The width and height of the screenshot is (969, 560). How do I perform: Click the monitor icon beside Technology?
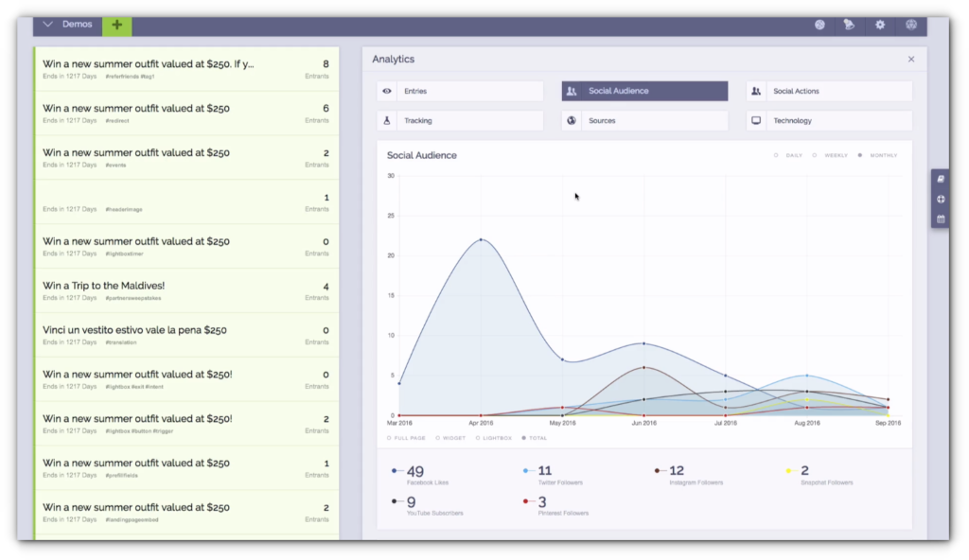click(x=756, y=120)
